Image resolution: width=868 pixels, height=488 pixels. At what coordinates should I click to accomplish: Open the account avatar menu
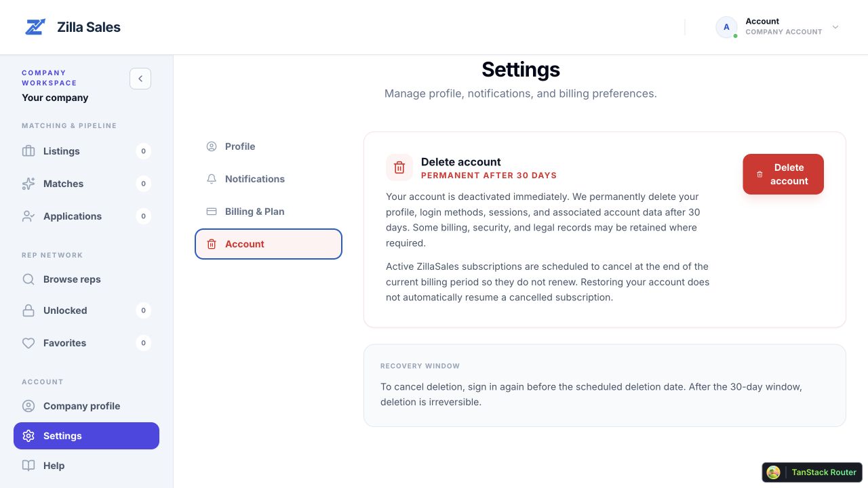[727, 27]
